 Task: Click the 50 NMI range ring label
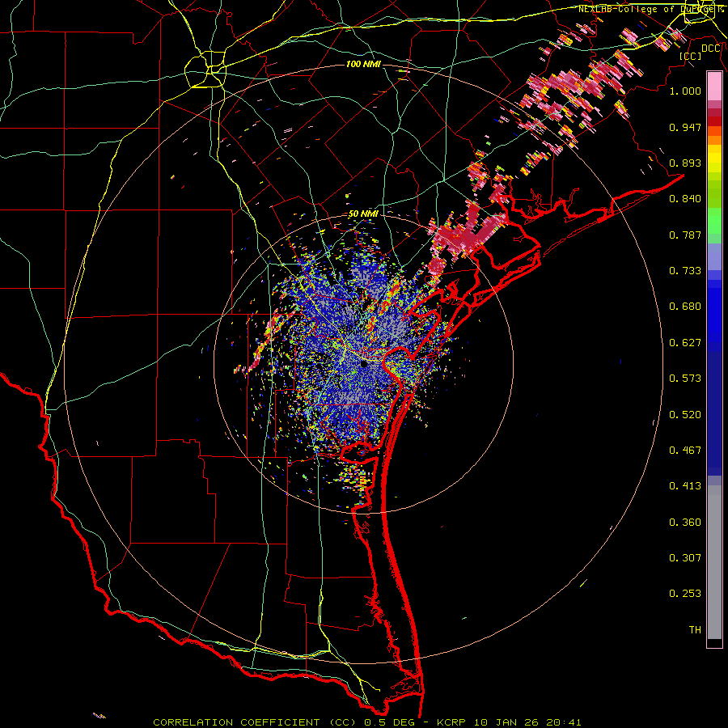(363, 214)
